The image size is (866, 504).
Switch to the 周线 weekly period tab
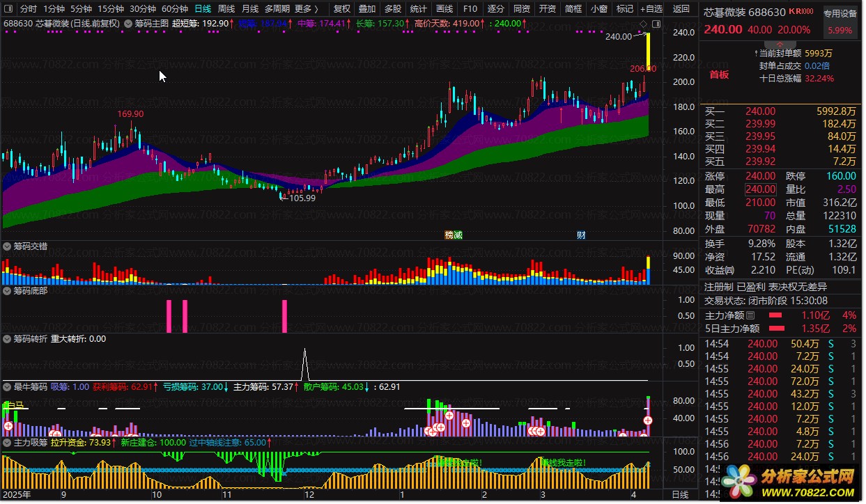[x=226, y=9]
